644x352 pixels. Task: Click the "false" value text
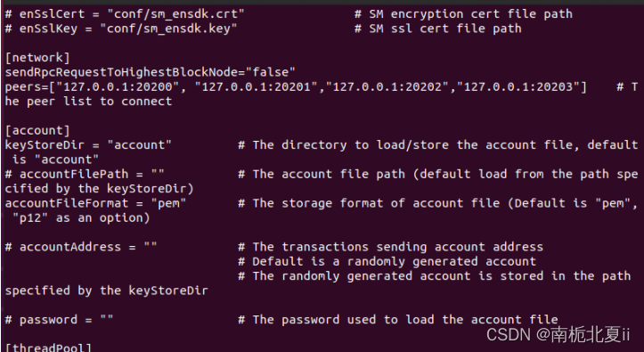[x=270, y=72]
